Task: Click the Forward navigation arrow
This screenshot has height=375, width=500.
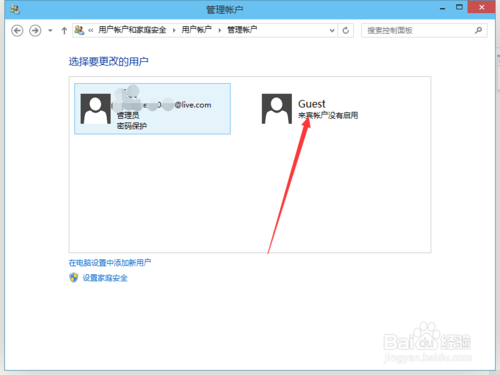Action: (35, 31)
